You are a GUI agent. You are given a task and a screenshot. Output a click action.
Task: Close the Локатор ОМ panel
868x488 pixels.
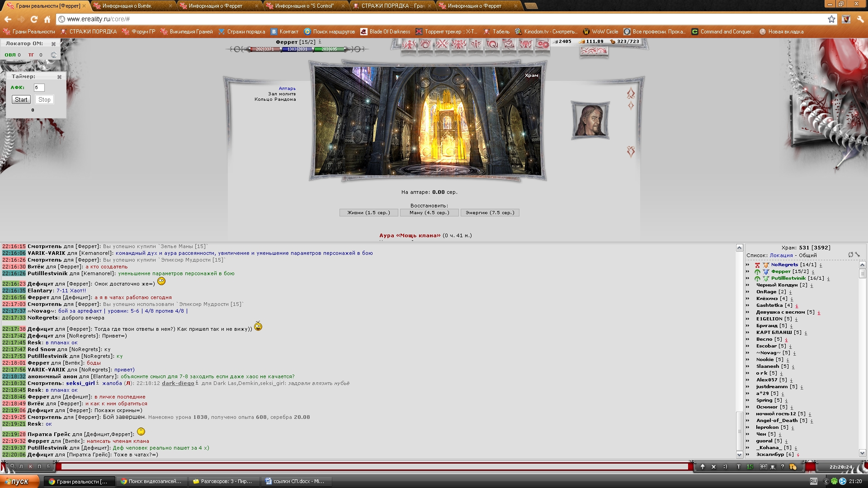pyautogui.click(x=53, y=44)
